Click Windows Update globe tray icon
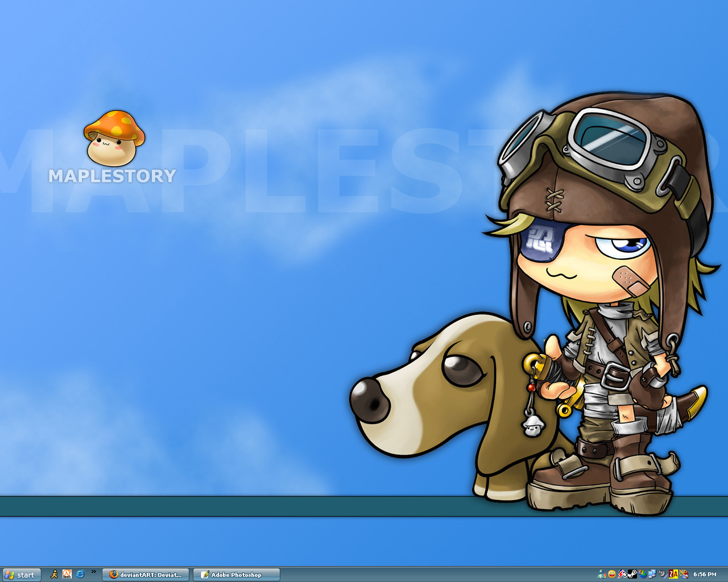 pos(643,574)
